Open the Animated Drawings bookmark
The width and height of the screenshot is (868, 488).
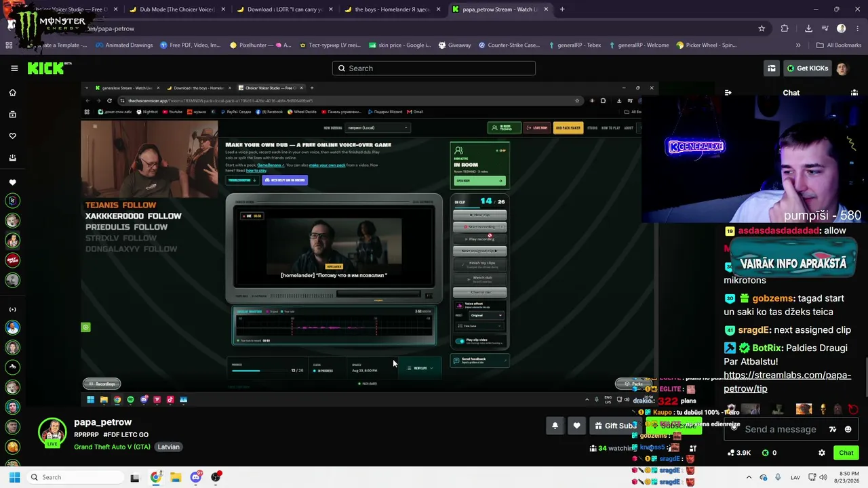124,45
